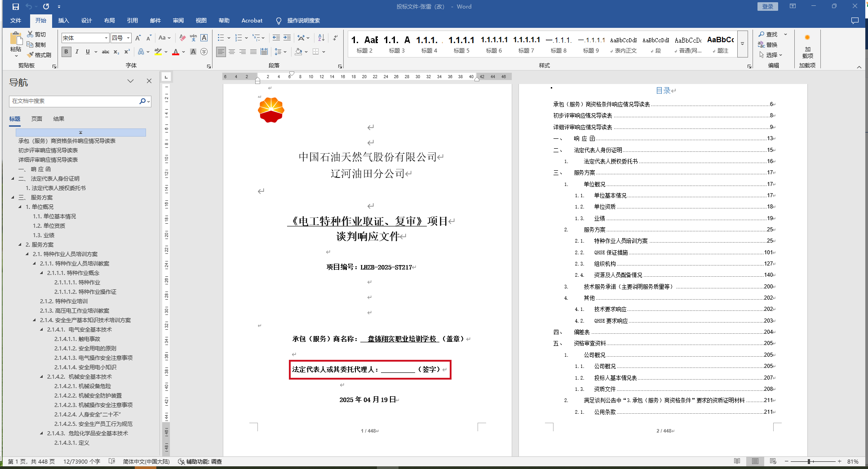
Task: Click the Format Painter (格式刷) brush icon
Action: pyautogui.click(x=30, y=55)
